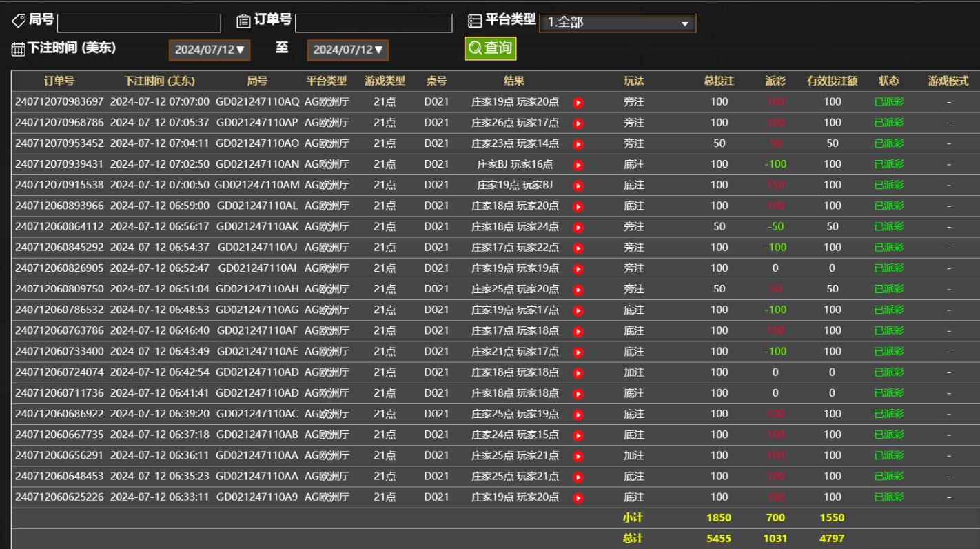980x549 pixels.
Task: Click into the 订单号 text box
Action: (x=374, y=23)
